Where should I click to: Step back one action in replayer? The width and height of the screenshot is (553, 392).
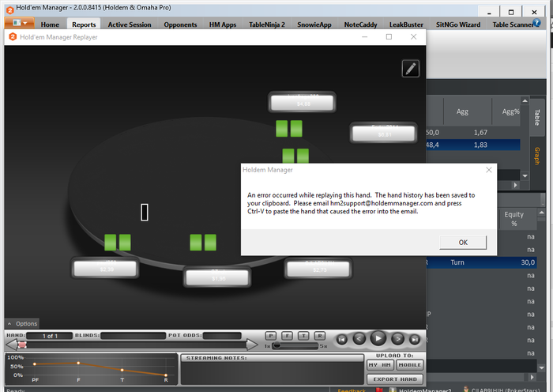pos(359,339)
